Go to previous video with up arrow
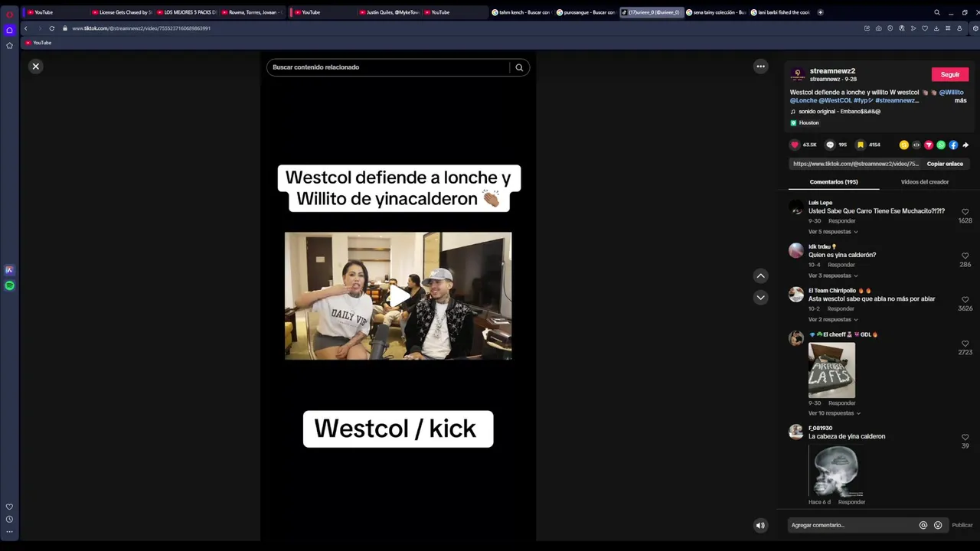 coord(760,275)
